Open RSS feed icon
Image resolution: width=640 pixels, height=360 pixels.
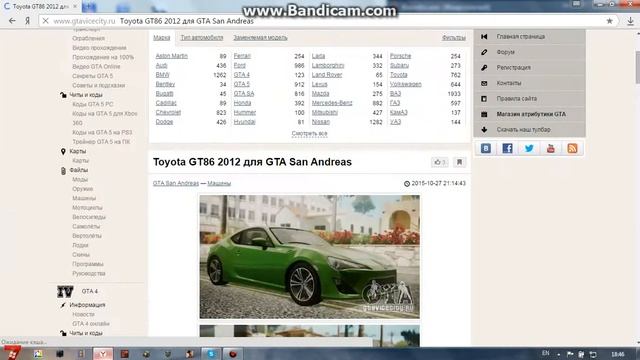pyautogui.click(x=572, y=148)
